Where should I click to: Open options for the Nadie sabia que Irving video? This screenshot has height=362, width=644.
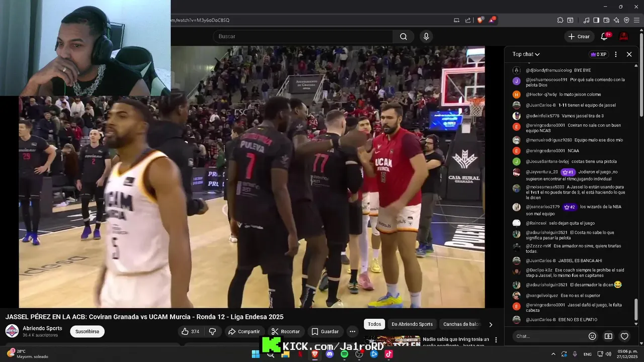[496, 340]
